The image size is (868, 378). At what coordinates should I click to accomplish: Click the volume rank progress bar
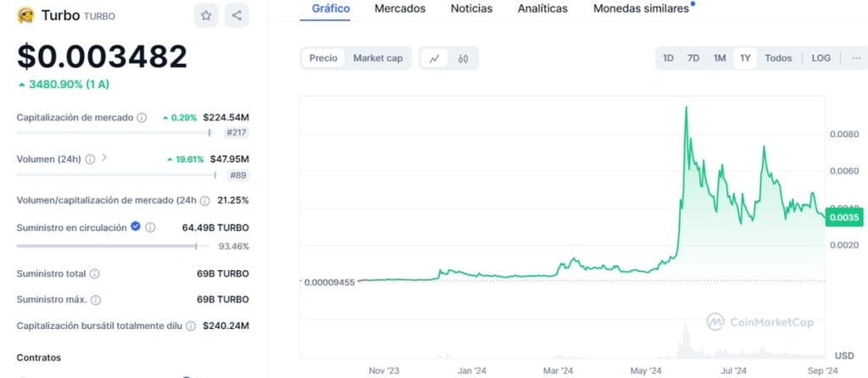(116, 175)
